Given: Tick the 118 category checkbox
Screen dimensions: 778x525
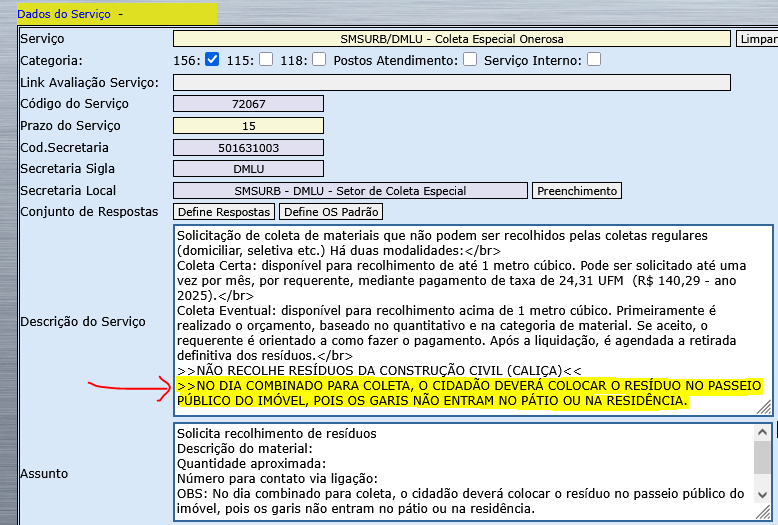Looking at the screenshot, I should (318, 60).
